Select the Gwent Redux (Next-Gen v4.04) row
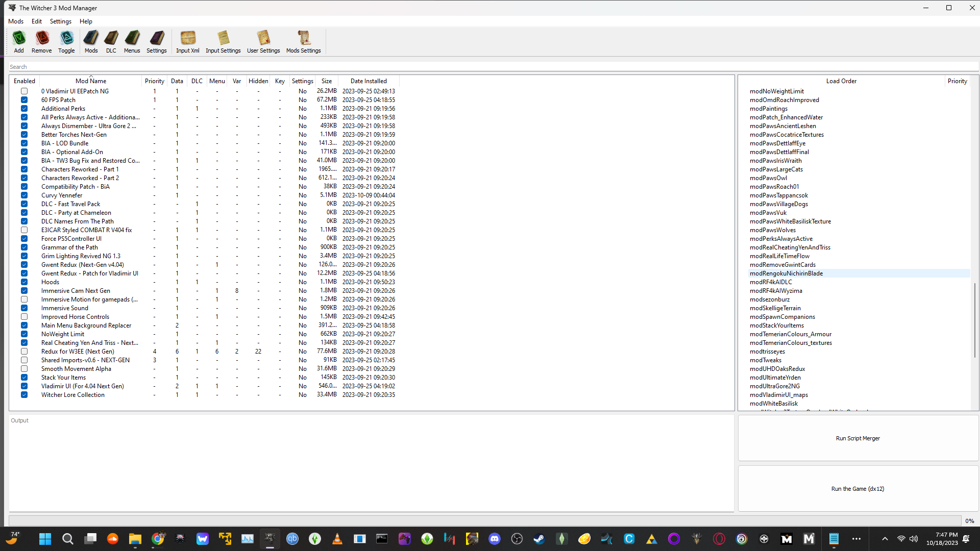This screenshot has width=980, height=551. click(x=204, y=265)
